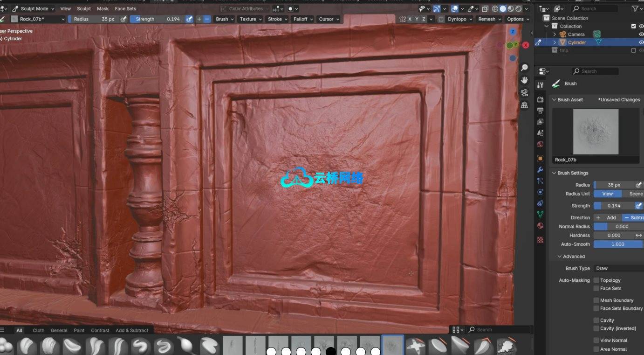Open the Object Data green triangle tab
Viewport: 644px width, 355px height.
click(540, 215)
